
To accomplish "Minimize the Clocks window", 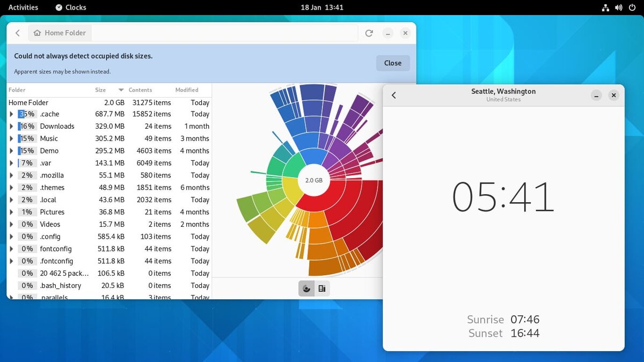I will click(596, 95).
